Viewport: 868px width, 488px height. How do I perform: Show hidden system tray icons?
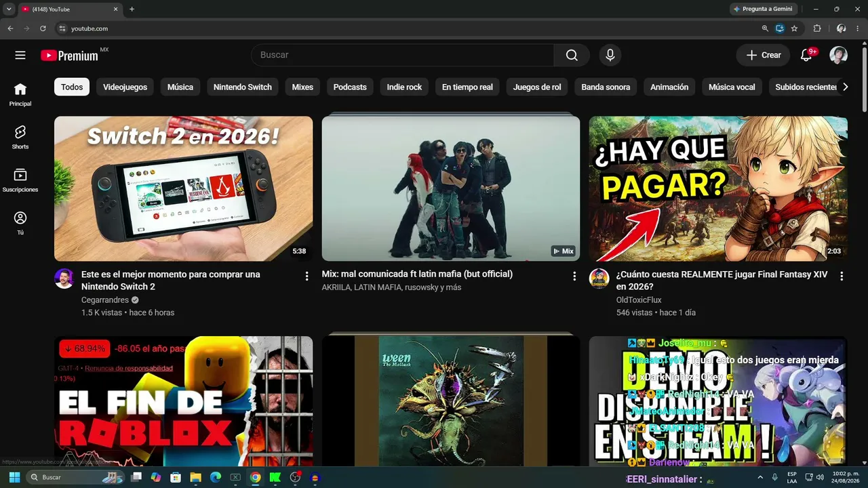(761, 477)
